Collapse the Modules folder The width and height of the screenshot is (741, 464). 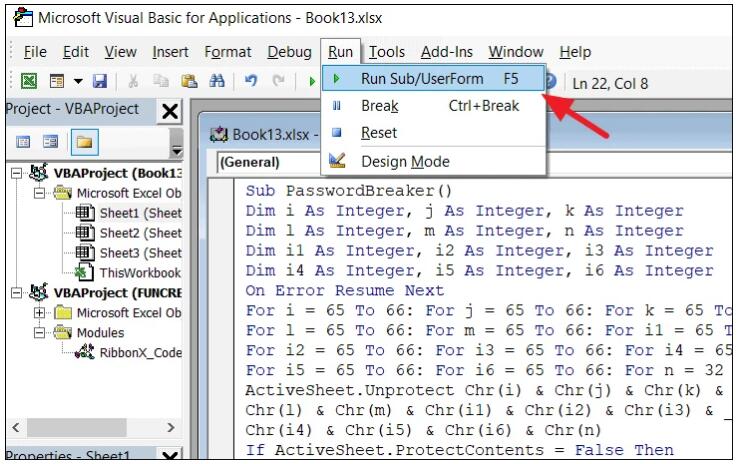(x=39, y=333)
